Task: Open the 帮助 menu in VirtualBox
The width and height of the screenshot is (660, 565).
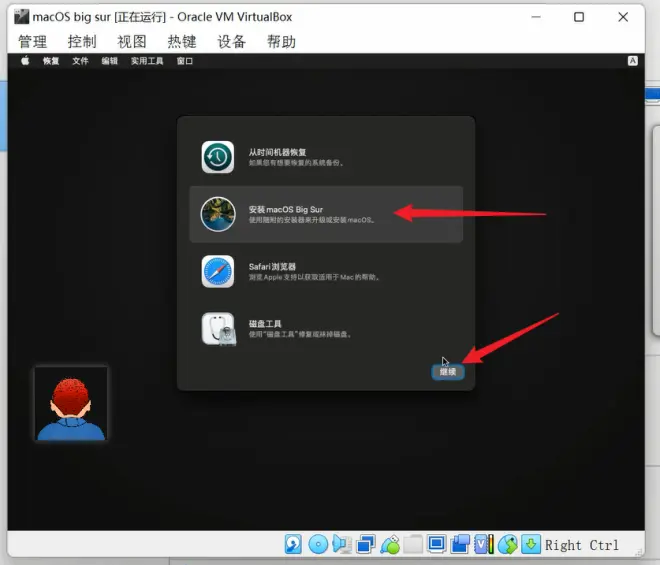Action: pyautogui.click(x=282, y=42)
